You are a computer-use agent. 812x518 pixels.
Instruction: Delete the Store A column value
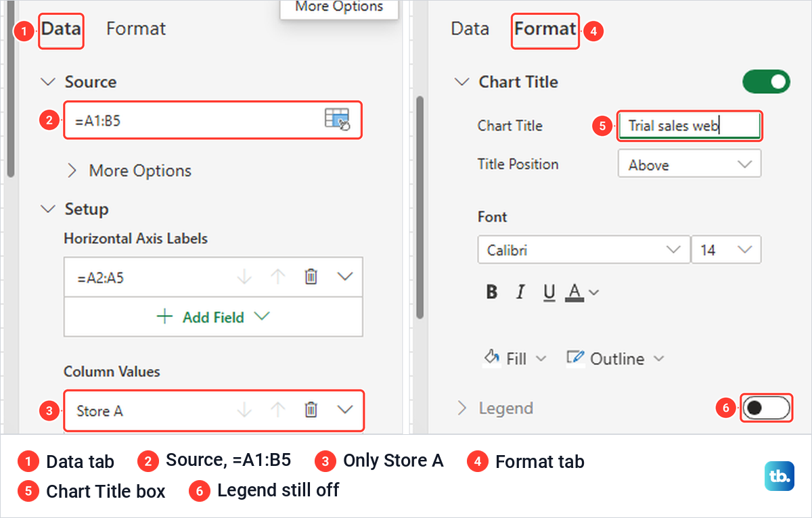[311, 410]
